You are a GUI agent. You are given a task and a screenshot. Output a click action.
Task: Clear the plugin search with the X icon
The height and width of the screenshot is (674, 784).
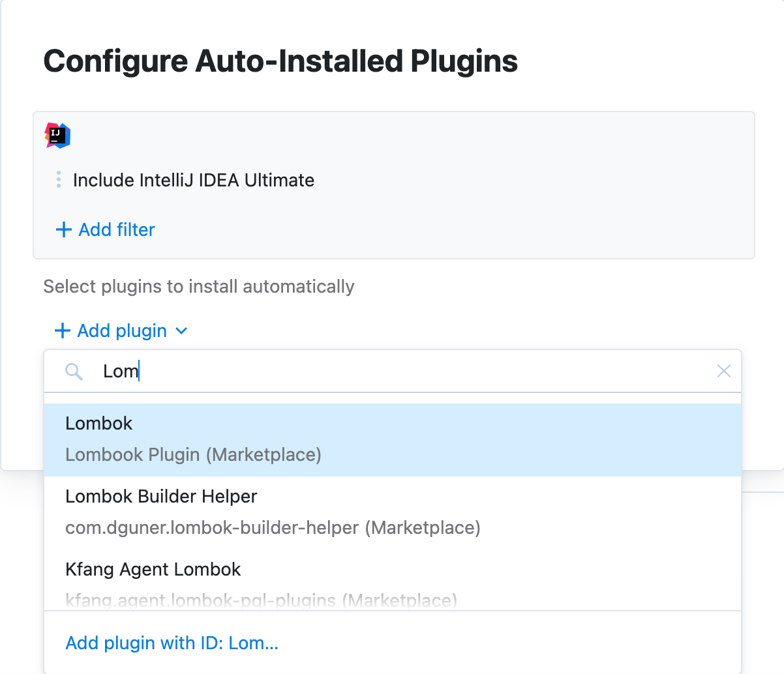coord(723,372)
